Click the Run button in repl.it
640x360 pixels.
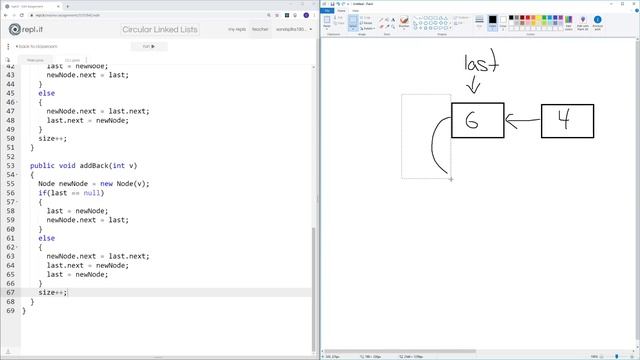click(x=149, y=46)
